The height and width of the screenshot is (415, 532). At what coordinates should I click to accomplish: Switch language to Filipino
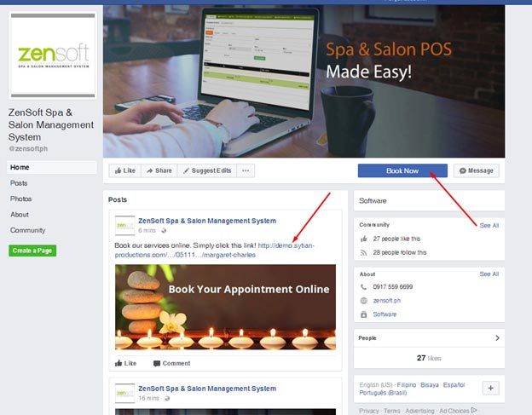pyautogui.click(x=407, y=385)
